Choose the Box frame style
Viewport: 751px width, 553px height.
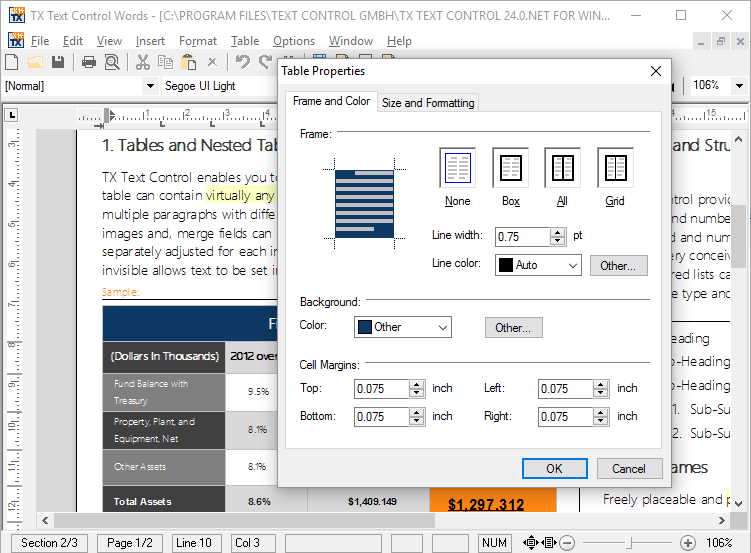coord(510,168)
